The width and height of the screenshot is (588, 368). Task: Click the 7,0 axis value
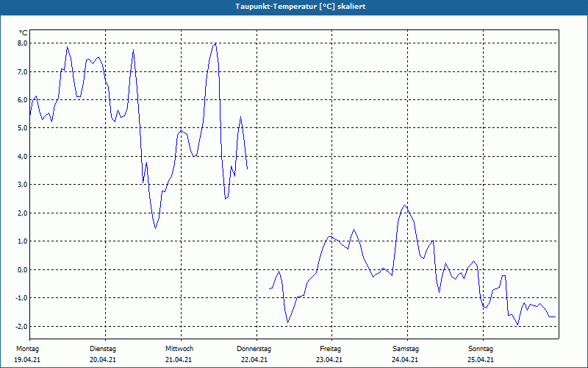click(23, 71)
